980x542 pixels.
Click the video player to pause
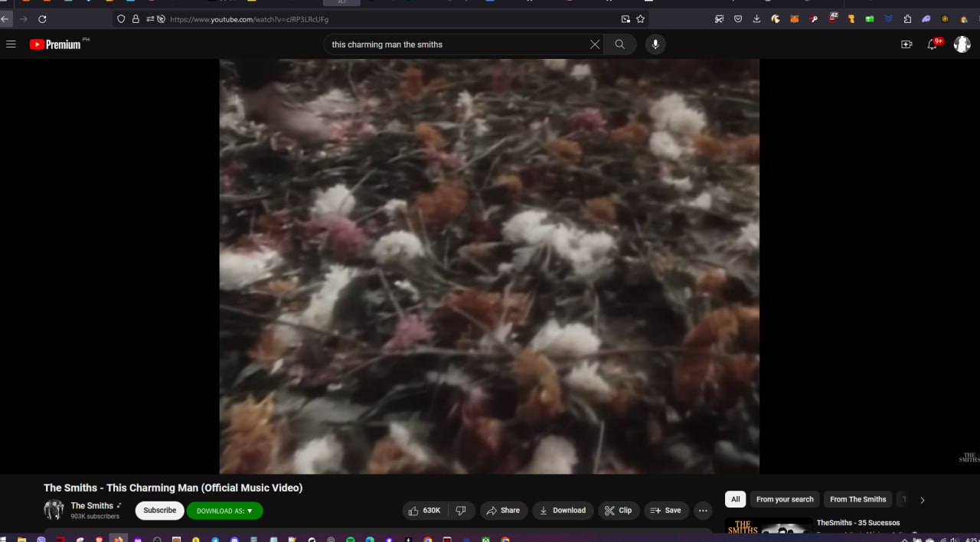pos(489,266)
